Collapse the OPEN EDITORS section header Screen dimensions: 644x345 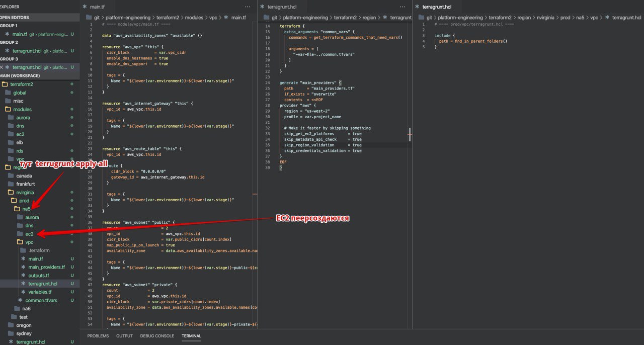(15, 17)
